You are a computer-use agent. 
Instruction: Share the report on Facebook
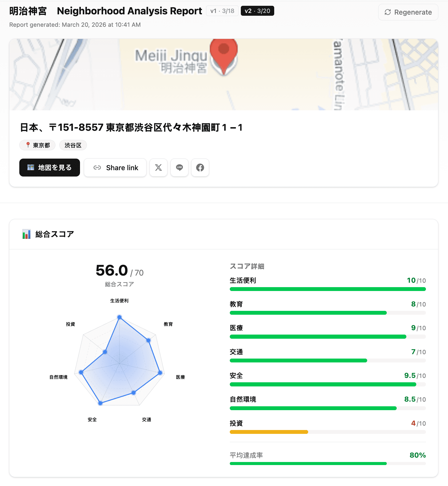coord(200,167)
